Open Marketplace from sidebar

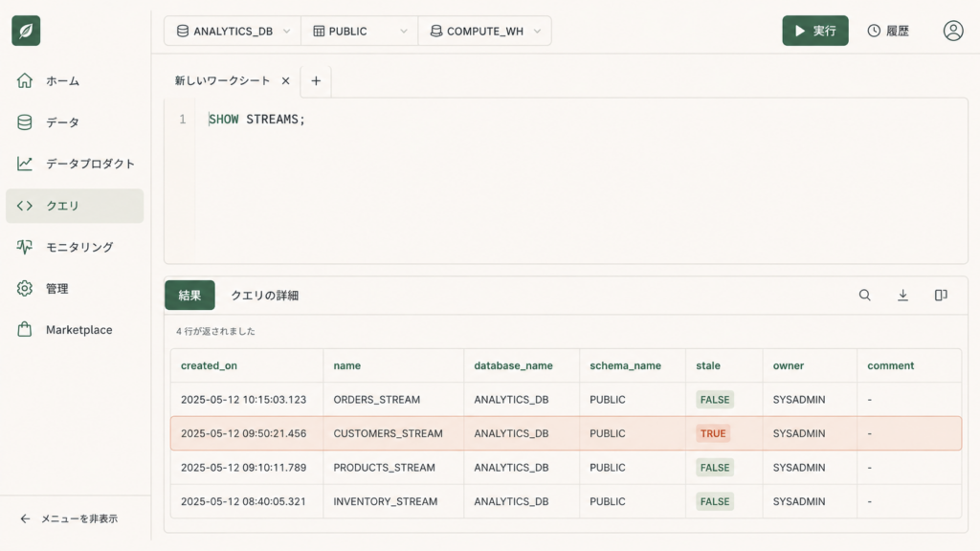click(x=75, y=330)
